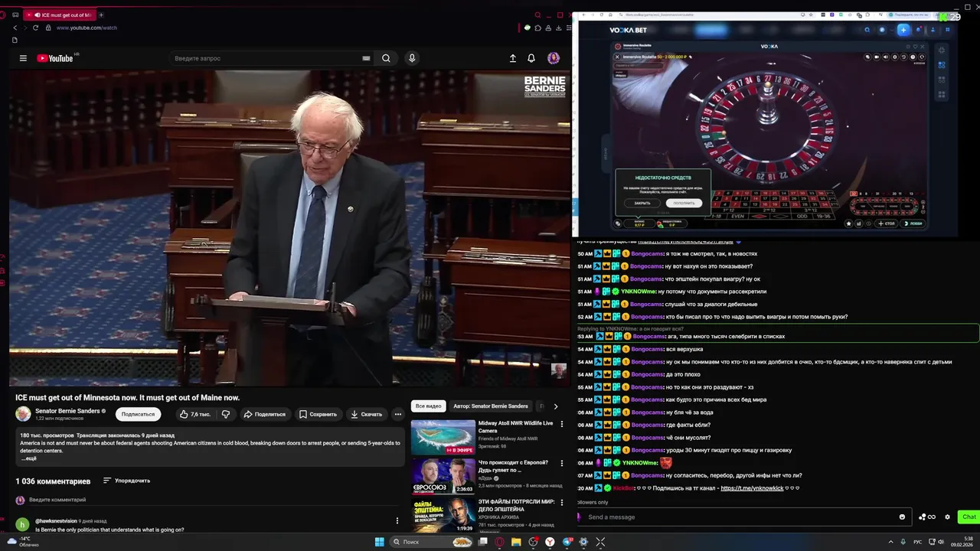Close the Immersive Roulette table with X

[x=617, y=57]
